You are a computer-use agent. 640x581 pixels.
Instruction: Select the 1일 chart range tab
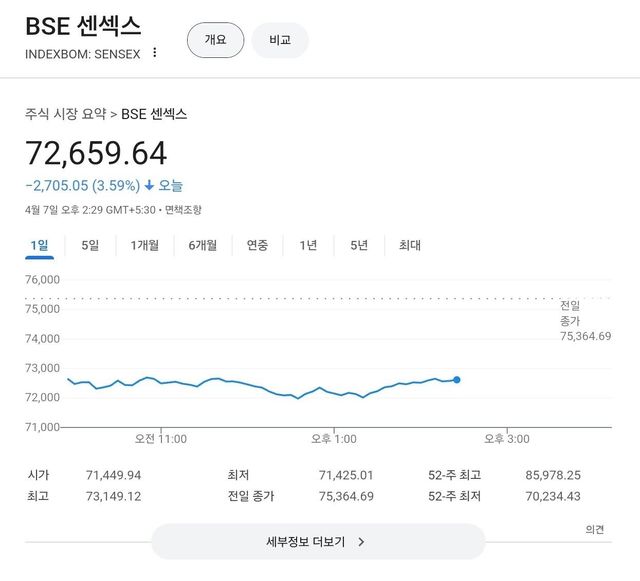(x=39, y=246)
